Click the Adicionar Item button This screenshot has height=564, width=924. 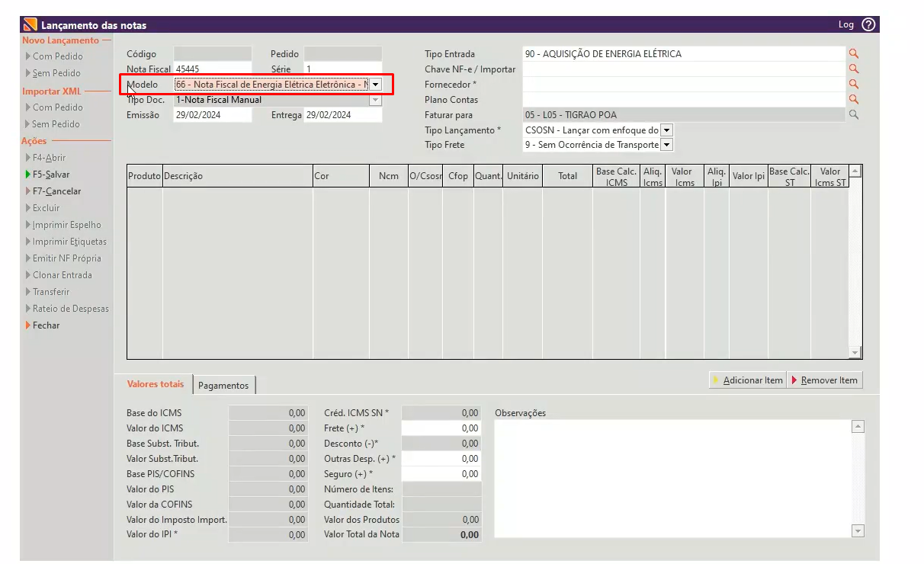tap(747, 380)
